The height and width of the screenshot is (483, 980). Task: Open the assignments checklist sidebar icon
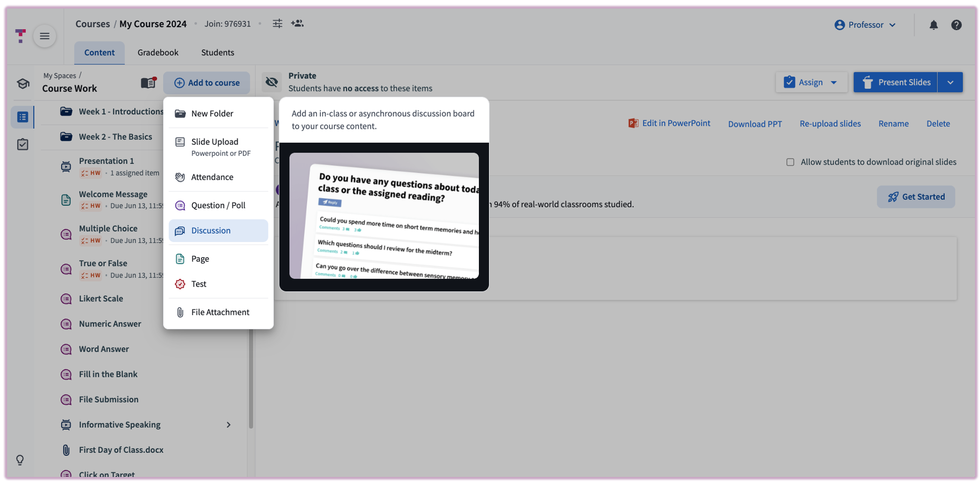point(23,145)
